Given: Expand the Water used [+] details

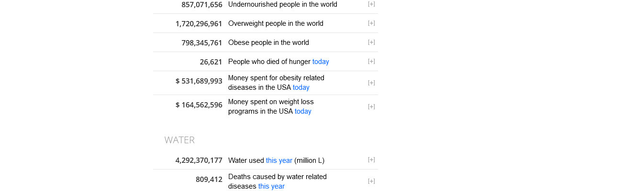Looking at the screenshot, I should click(371, 159).
